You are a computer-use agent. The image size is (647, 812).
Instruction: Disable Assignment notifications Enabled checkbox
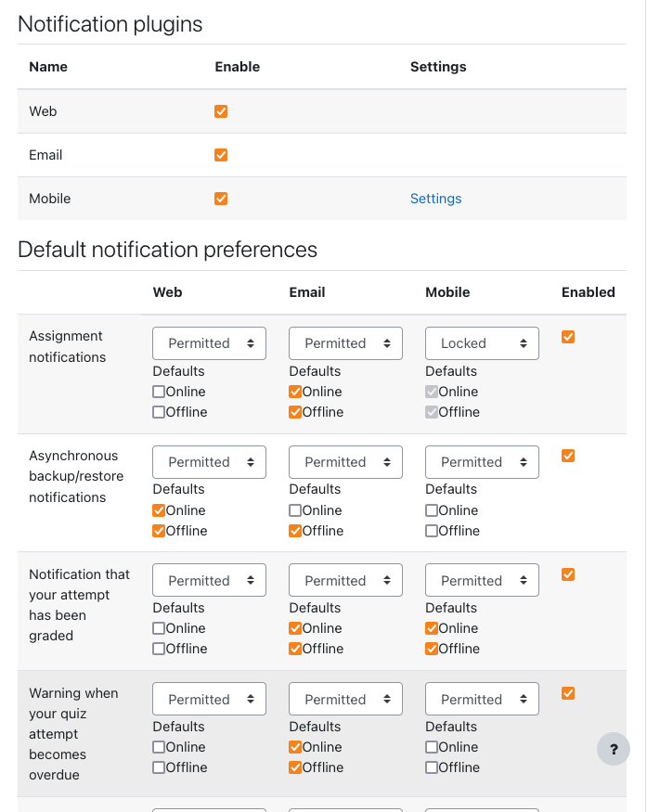[x=568, y=337]
